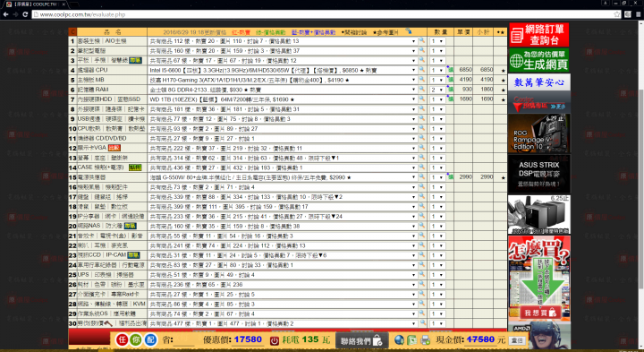
Task: Click the blue 配 circle icon
Action: 151,339
